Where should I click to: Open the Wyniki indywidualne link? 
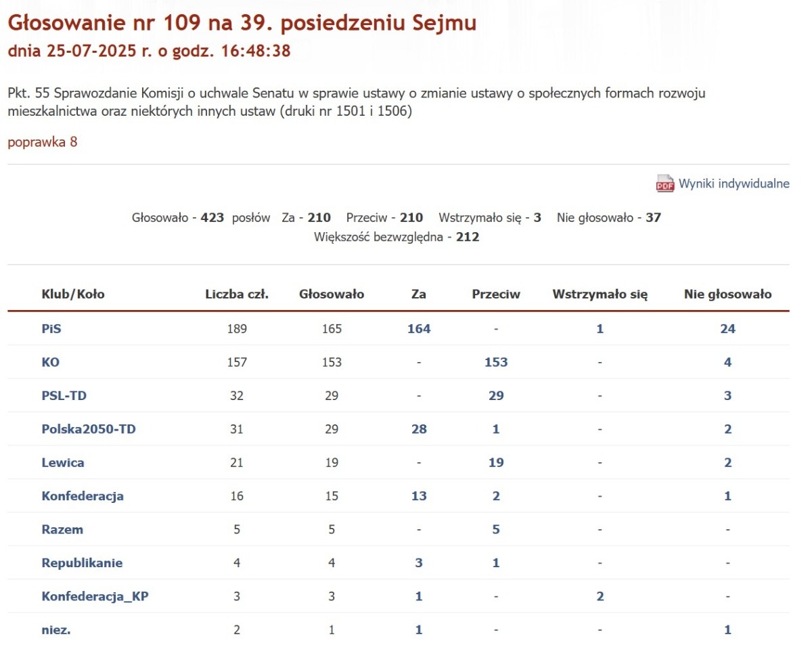tap(734, 183)
